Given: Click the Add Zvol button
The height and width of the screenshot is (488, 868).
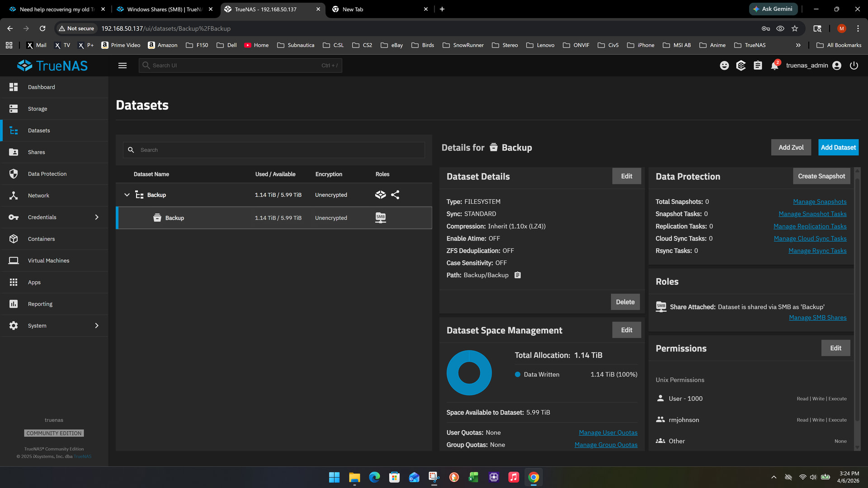Looking at the screenshot, I should (791, 147).
